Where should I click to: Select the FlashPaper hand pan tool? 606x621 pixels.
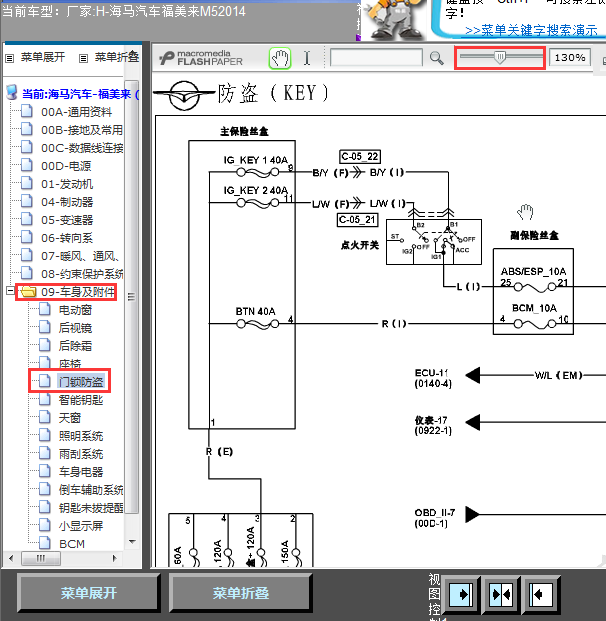click(280, 59)
